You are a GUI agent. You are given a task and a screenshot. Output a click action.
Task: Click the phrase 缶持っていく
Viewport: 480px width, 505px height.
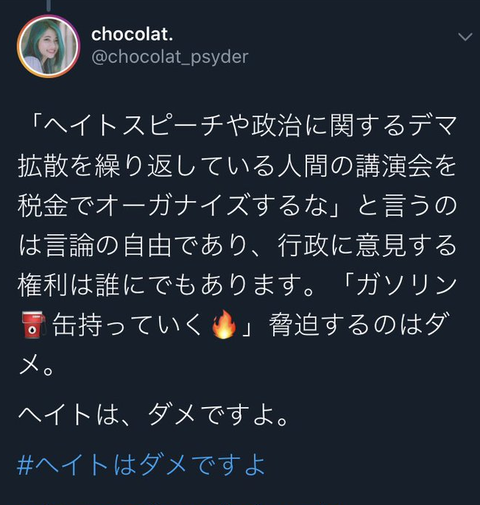tap(127, 325)
